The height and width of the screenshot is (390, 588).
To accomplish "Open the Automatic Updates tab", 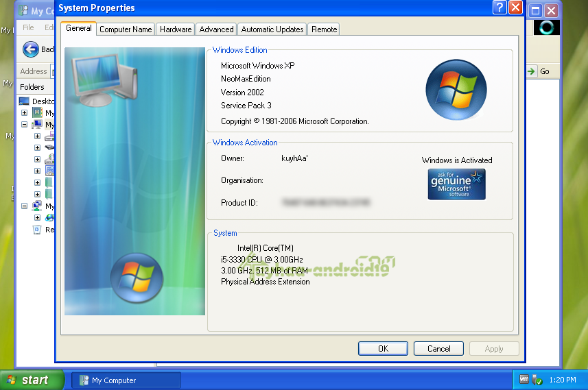I will [x=272, y=29].
